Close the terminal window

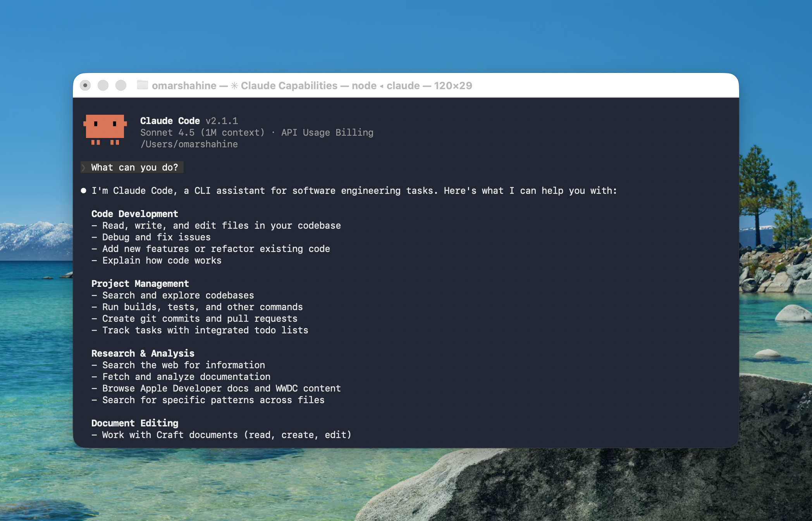pyautogui.click(x=85, y=85)
